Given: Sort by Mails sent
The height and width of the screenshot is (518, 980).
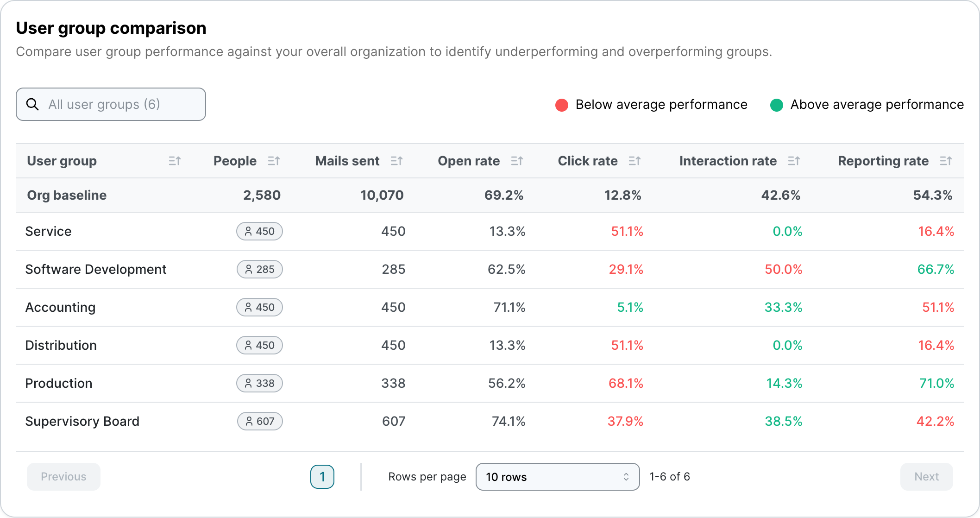Looking at the screenshot, I should coord(396,161).
